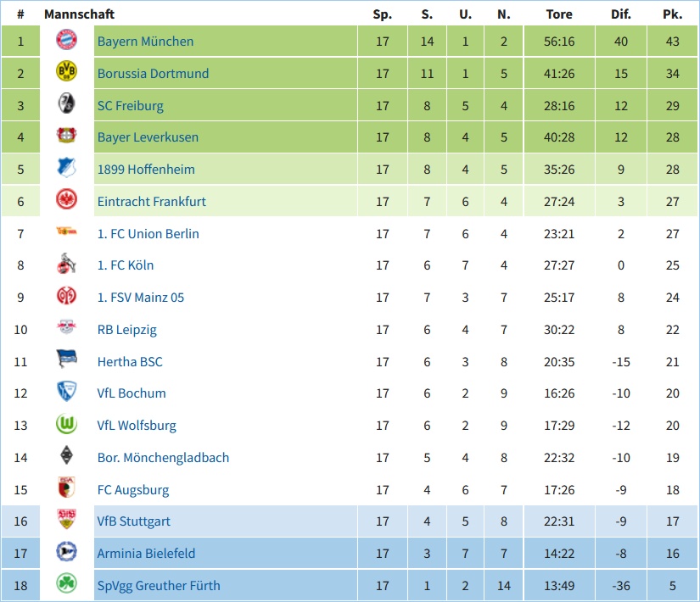Viewport: 700px width, 602px height.
Task: Click the 1899 Hoffenheim crest icon
Action: (66, 168)
